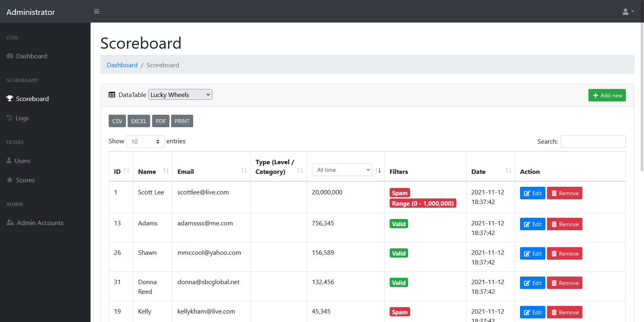Click the Users person icon in sidebar
Image resolution: width=644 pixels, height=322 pixels.
[x=9, y=161]
